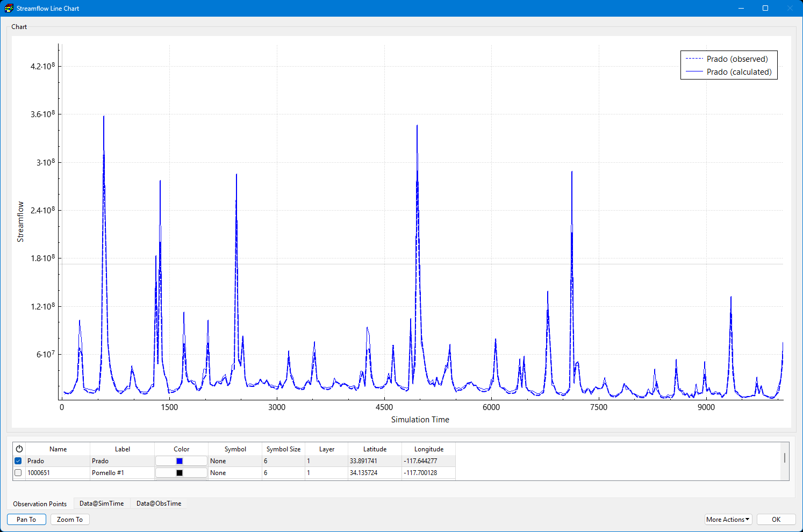Image resolution: width=803 pixels, height=532 pixels.
Task: Click the Streamflow axis title
Action: [x=20, y=222]
